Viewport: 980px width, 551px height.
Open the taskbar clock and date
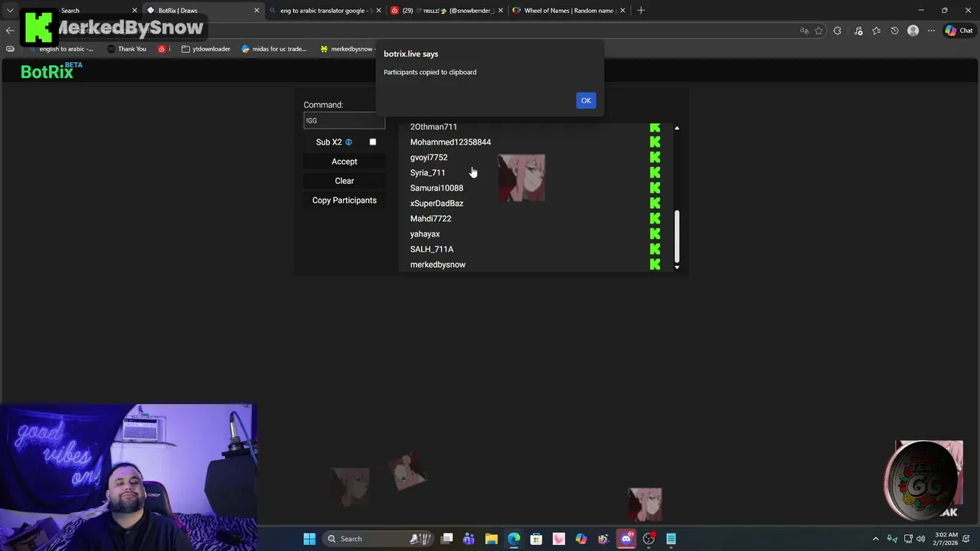coord(946,539)
